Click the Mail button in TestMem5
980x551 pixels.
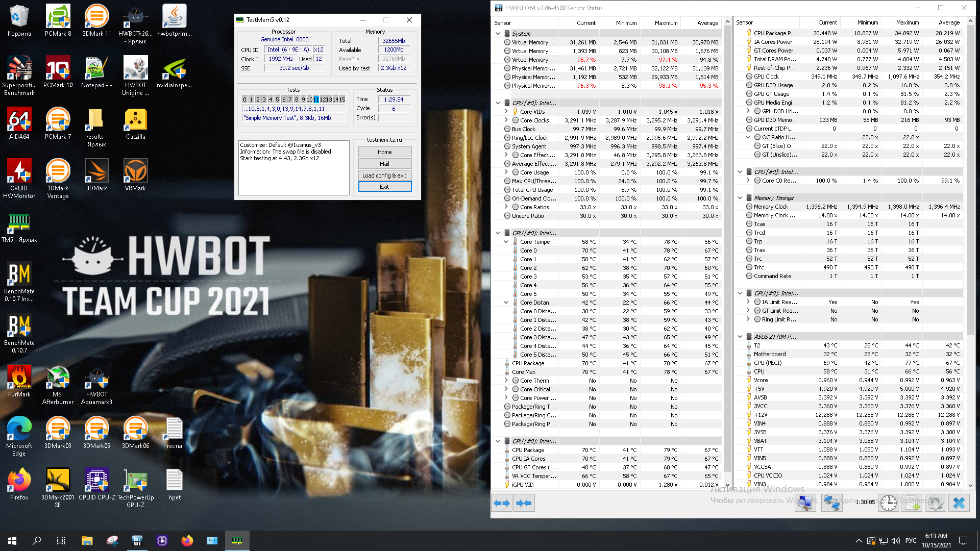pyautogui.click(x=384, y=164)
